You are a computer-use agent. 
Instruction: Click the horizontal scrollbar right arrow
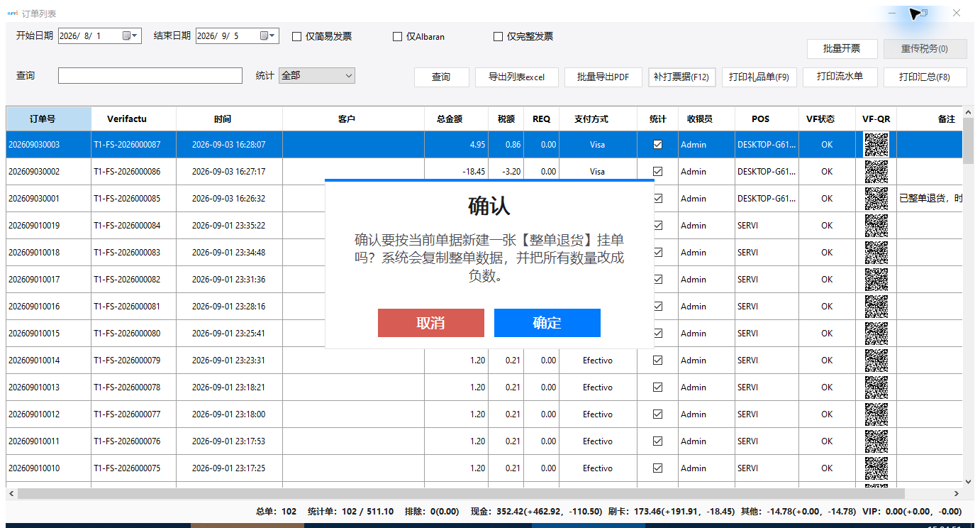click(x=956, y=493)
